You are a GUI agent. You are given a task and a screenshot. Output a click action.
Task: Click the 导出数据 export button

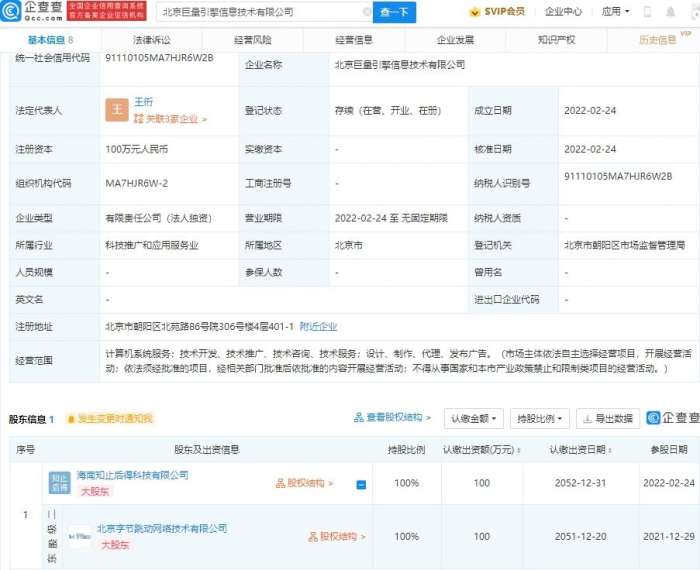(608, 418)
